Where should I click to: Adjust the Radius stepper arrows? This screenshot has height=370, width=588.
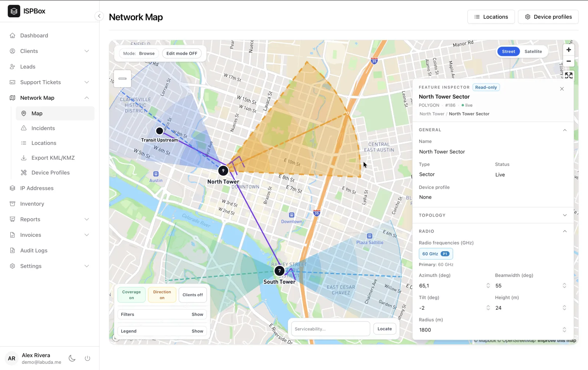pos(564,330)
